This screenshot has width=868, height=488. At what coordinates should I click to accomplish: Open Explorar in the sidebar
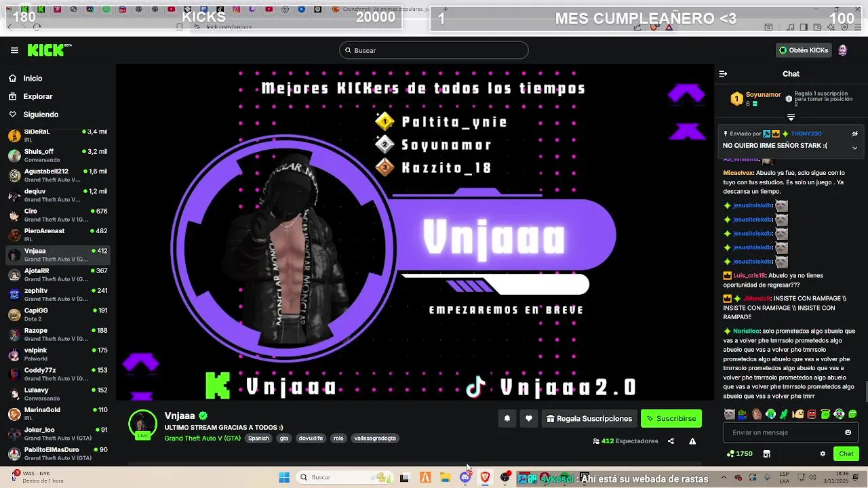(37, 96)
